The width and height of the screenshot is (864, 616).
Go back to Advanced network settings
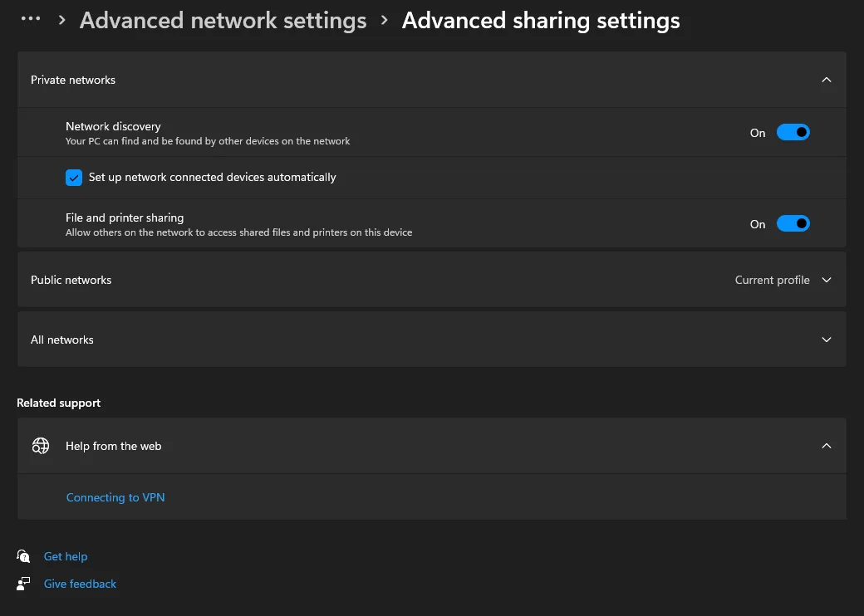[x=223, y=21]
